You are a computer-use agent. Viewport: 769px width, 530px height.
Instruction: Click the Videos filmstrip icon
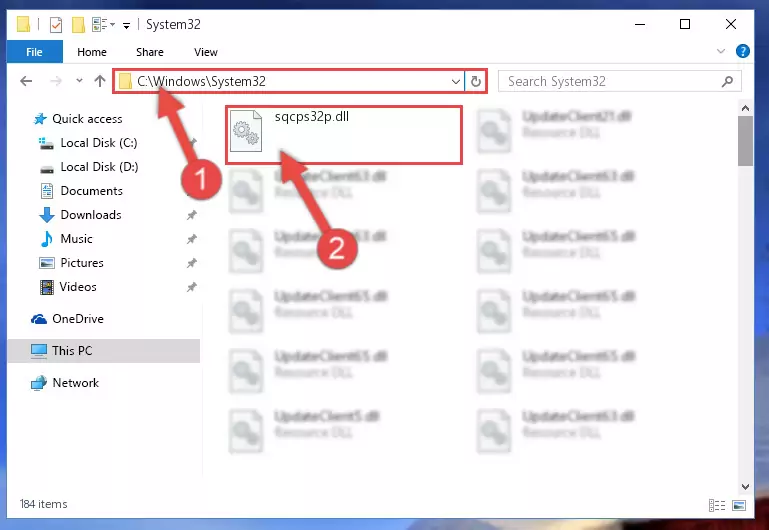click(x=47, y=287)
